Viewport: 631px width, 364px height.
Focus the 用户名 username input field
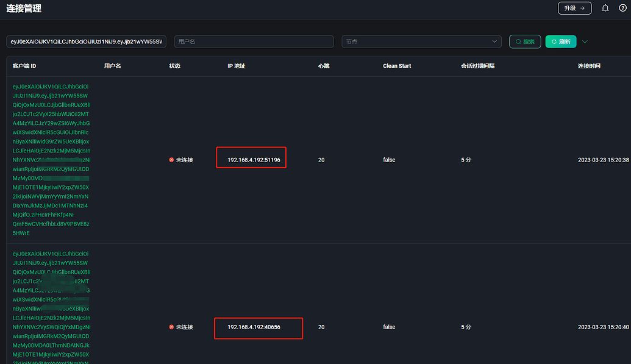254,41
